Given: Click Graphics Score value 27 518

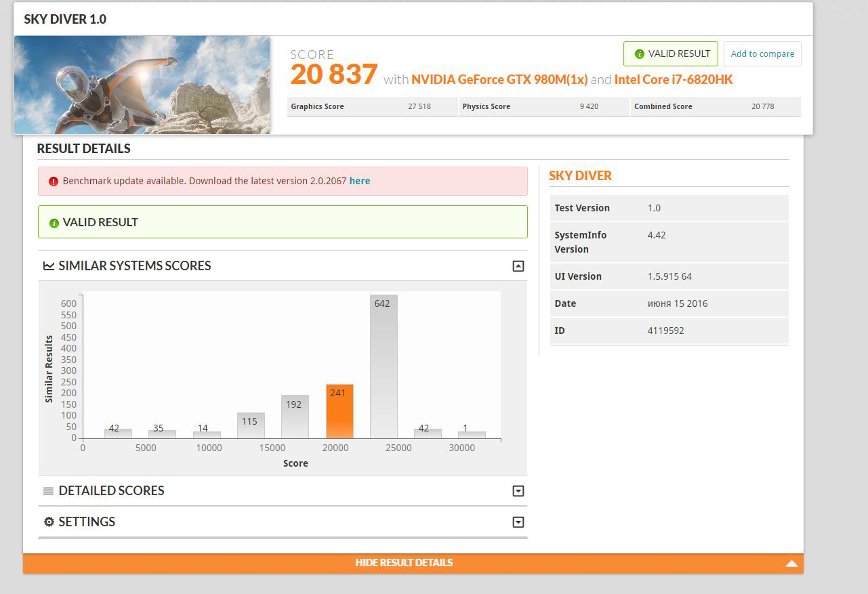Looking at the screenshot, I should pos(419,106).
